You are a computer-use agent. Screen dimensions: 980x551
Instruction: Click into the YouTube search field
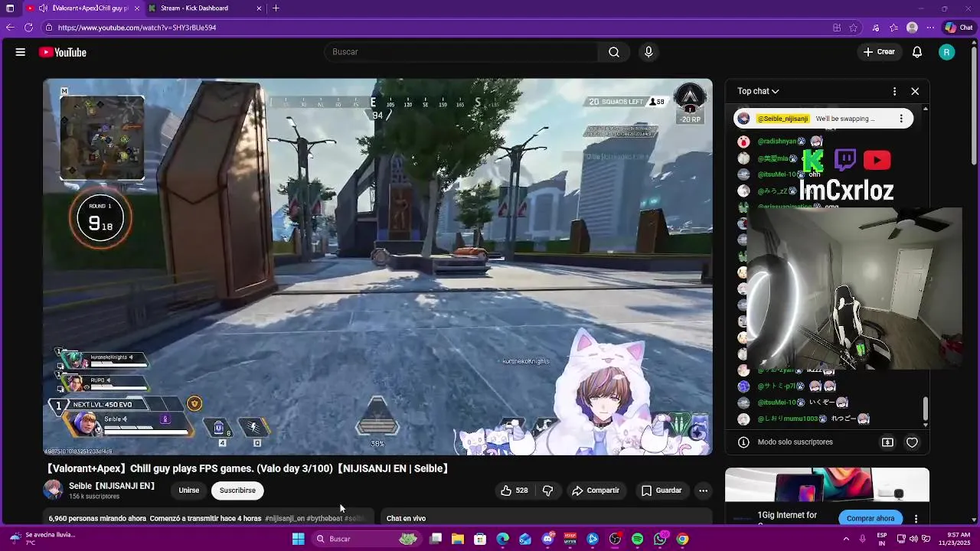(x=461, y=52)
